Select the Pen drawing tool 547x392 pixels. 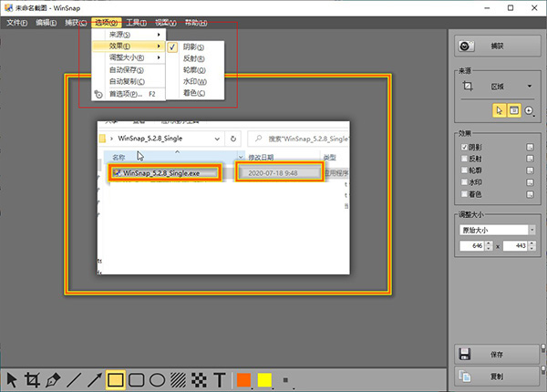pos(53,380)
